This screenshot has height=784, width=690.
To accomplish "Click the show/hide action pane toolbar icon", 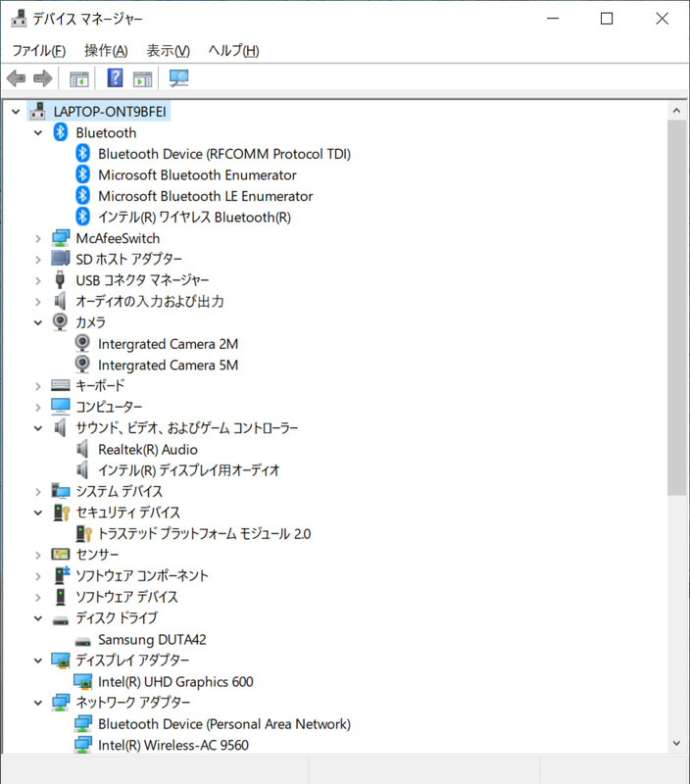I will [142, 79].
